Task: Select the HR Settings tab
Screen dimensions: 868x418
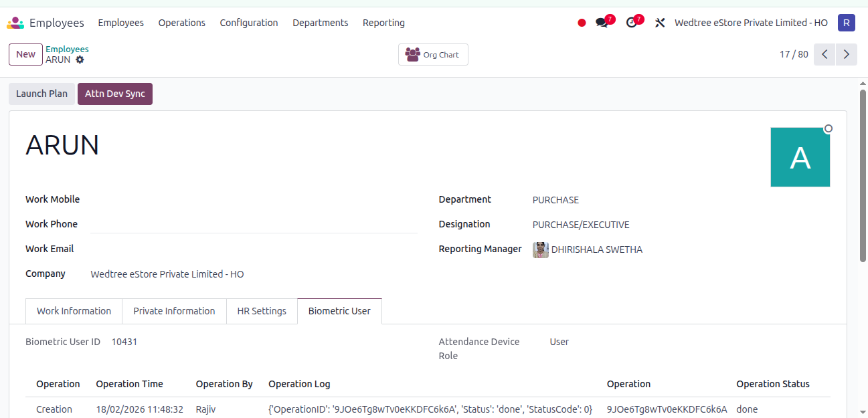Action: (262, 311)
